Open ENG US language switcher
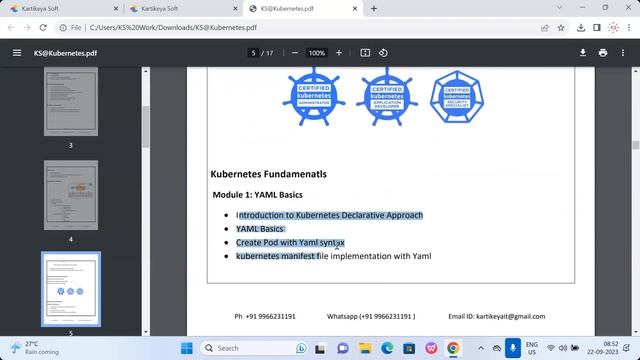Screen dimensions: 640x360 (x=531, y=348)
